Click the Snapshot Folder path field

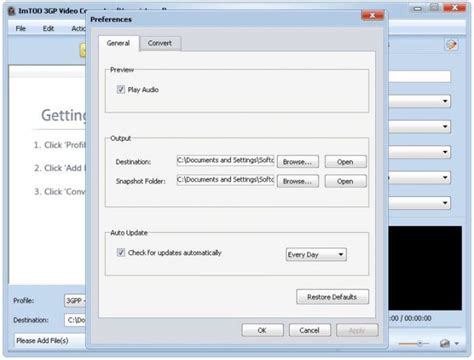click(x=225, y=180)
